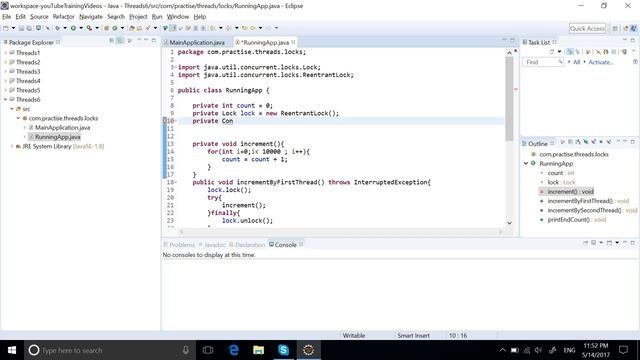Expand the JRE System Library node
This screenshot has width=640, height=360.
(12, 146)
